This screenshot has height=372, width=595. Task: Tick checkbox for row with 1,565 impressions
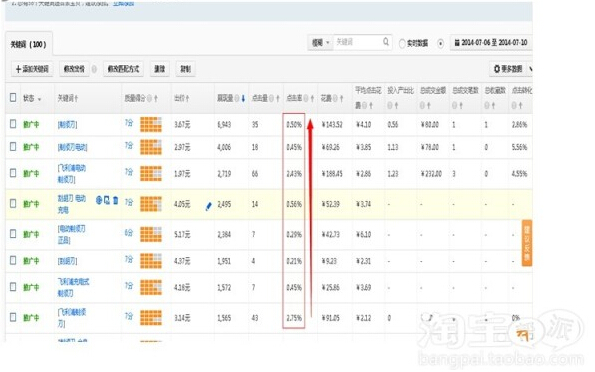tap(13, 317)
